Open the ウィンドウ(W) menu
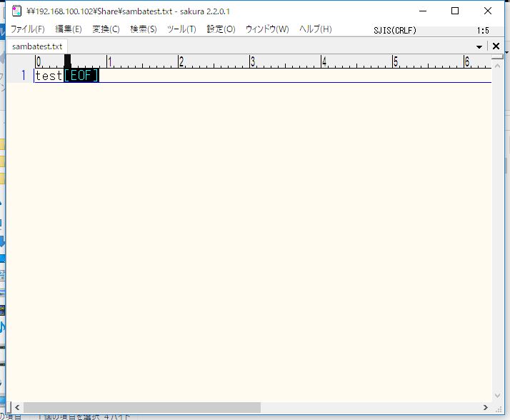This screenshot has height=420, width=510. (x=267, y=29)
